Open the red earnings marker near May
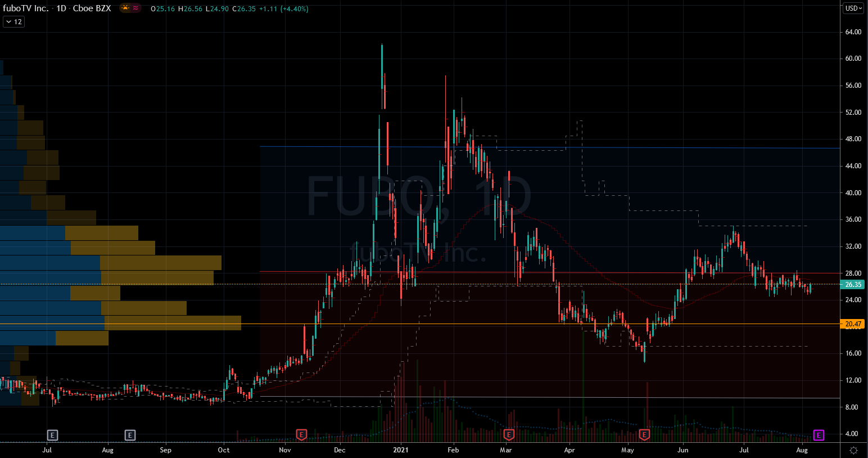 644,435
